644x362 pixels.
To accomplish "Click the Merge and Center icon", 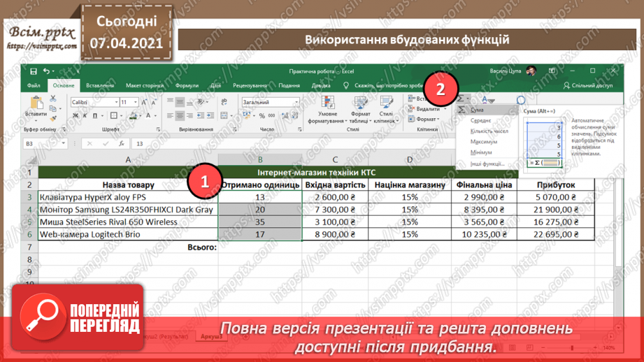I will point(224,116).
